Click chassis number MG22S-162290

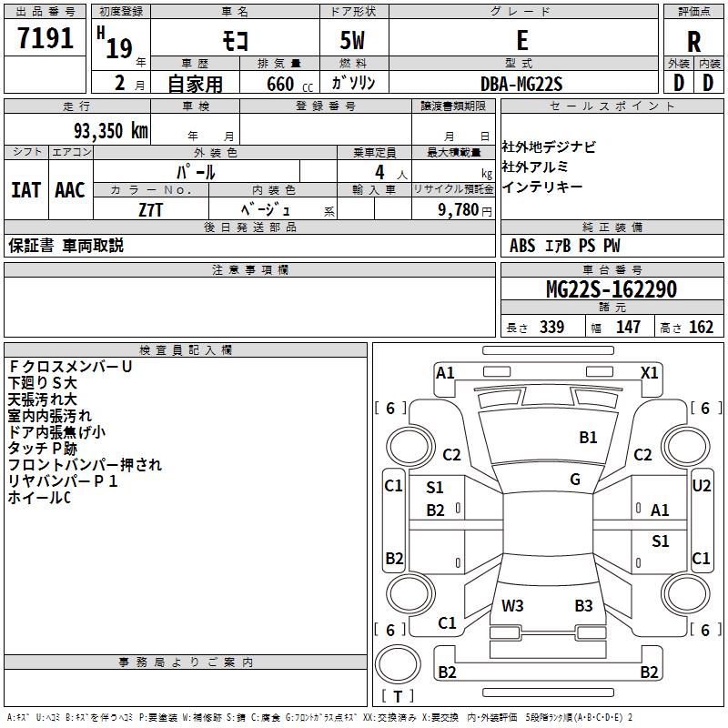(612, 289)
